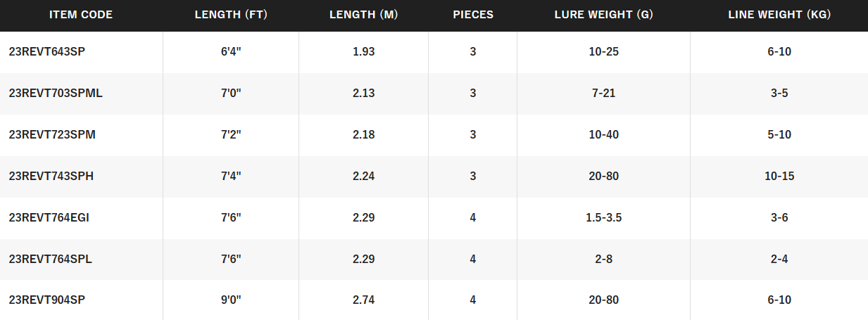Click the LENGTH (M) column header

[363, 15]
